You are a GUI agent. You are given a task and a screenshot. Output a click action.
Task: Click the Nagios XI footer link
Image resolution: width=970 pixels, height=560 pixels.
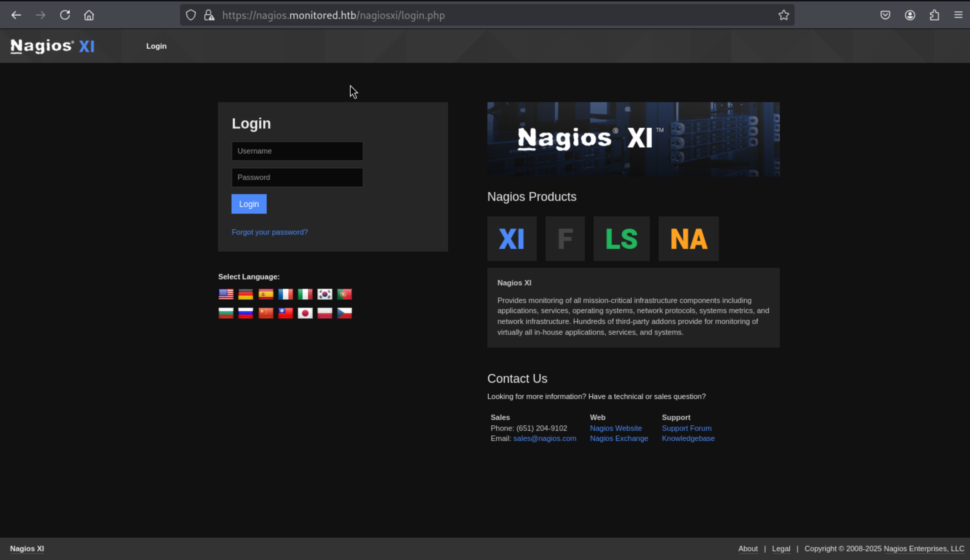click(27, 549)
